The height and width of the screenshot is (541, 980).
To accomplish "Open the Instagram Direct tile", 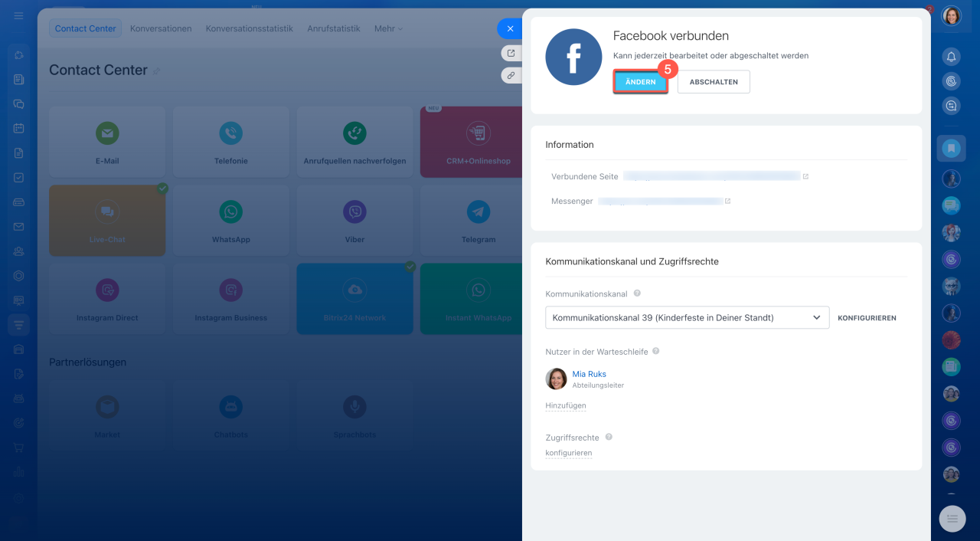I will pos(107,299).
